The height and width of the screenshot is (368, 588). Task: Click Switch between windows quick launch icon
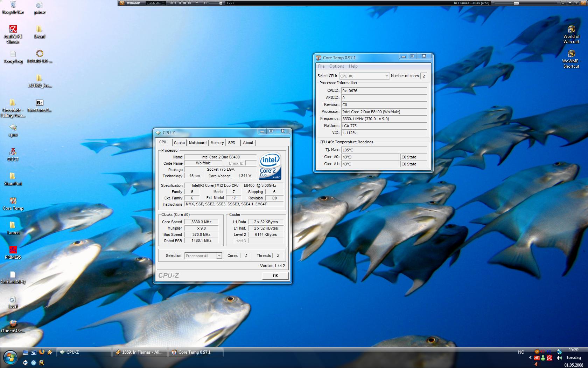pyautogui.click(x=34, y=352)
